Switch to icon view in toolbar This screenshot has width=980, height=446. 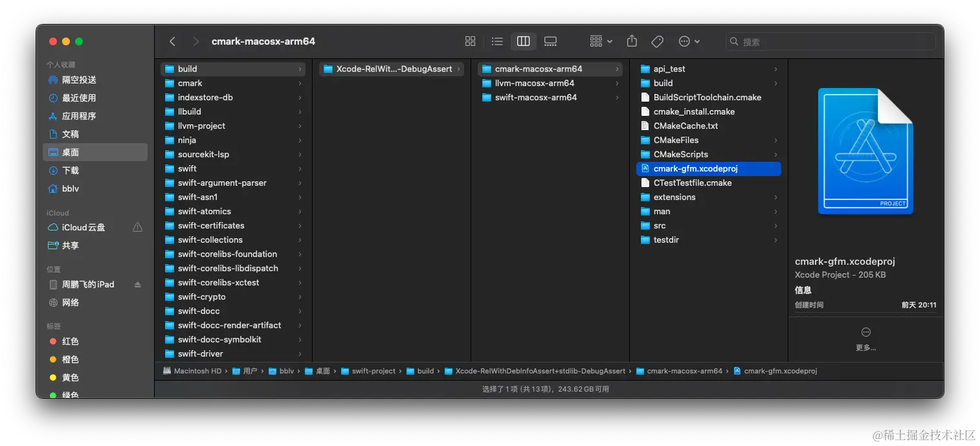(x=471, y=41)
